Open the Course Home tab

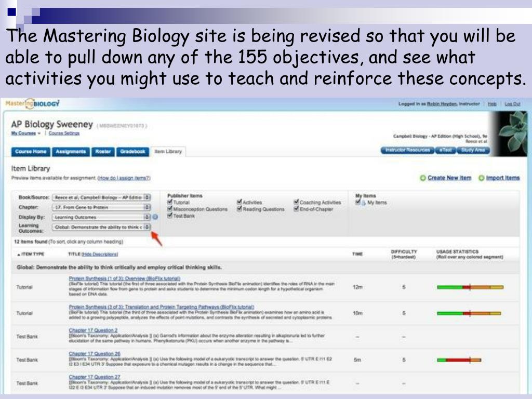[x=31, y=151]
